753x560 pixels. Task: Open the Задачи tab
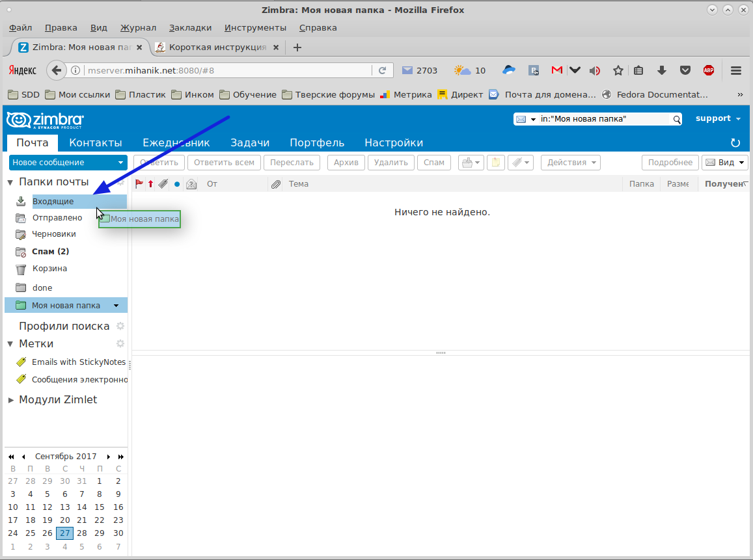point(250,142)
